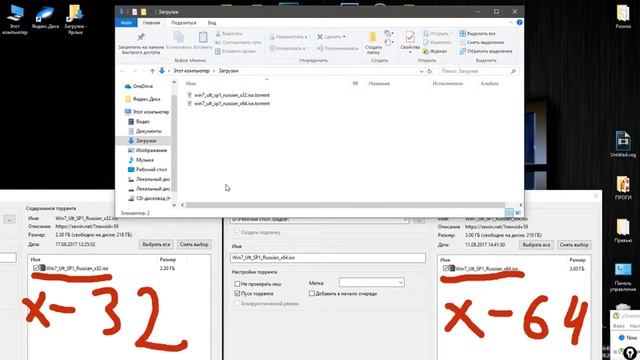Expand Удалить dropdown in ribbon
The width and height of the screenshot is (640, 360).
click(344, 37)
